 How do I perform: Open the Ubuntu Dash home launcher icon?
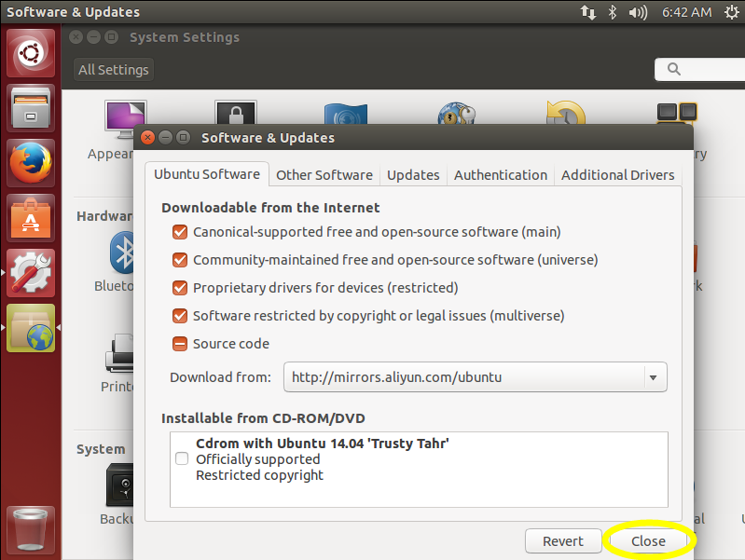click(x=31, y=53)
